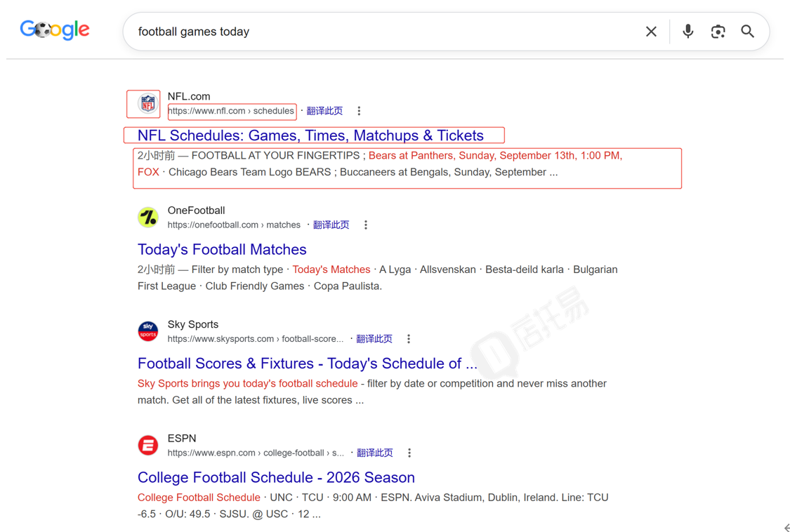The width and height of the screenshot is (790, 532).
Task: Open Football Scores & Fixtures result
Action: point(308,364)
